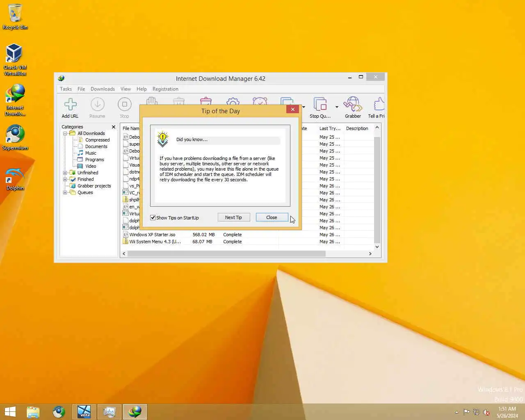Click the Action Center flag tray icon
Image resolution: width=525 pixels, height=420 pixels.
click(467, 412)
